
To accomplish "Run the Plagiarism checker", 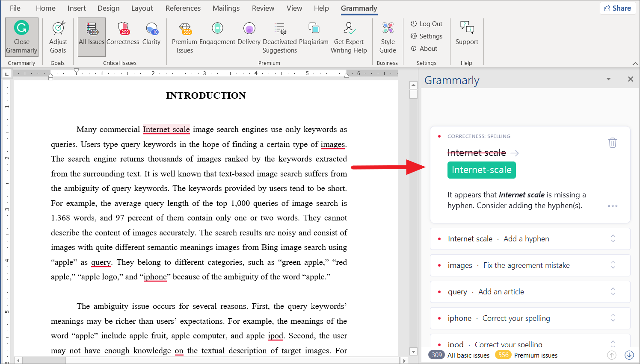I will (314, 37).
